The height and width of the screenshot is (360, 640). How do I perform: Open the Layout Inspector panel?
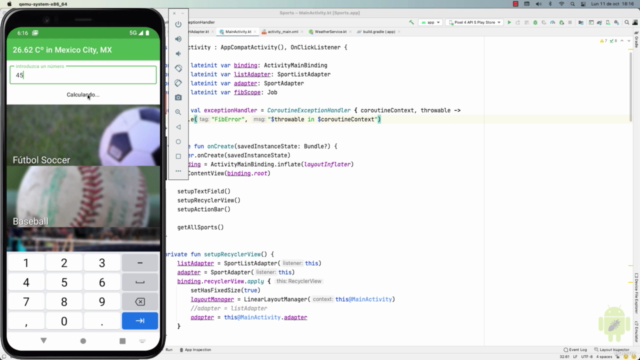pyautogui.click(x=611, y=350)
